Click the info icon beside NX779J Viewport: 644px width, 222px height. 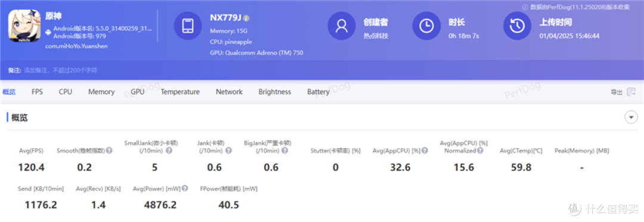[x=246, y=18]
